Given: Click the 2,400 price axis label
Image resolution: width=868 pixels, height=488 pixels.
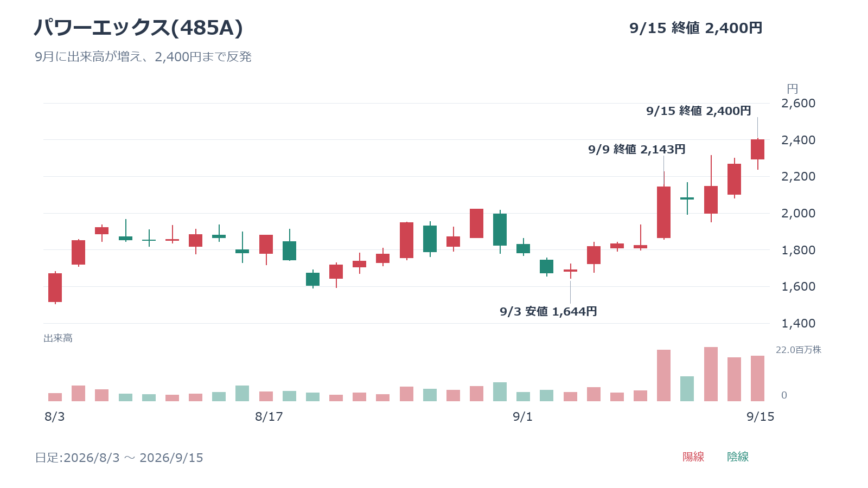Looking at the screenshot, I should 798,140.
